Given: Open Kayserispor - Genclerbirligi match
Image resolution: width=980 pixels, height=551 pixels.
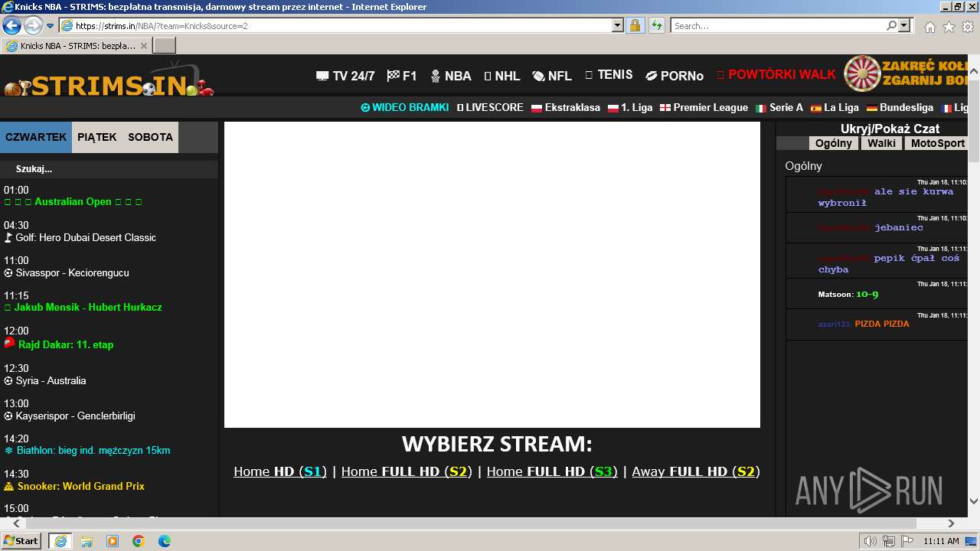Looking at the screenshot, I should [x=70, y=416].
